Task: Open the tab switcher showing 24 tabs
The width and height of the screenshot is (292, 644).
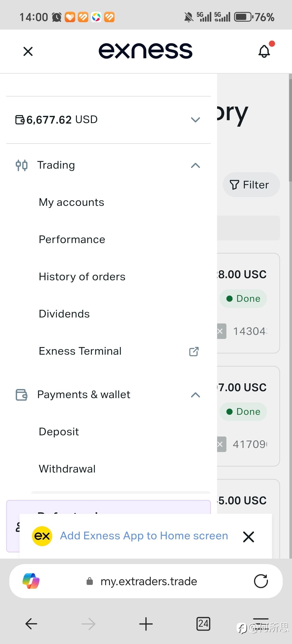Action: click(203, 624)
